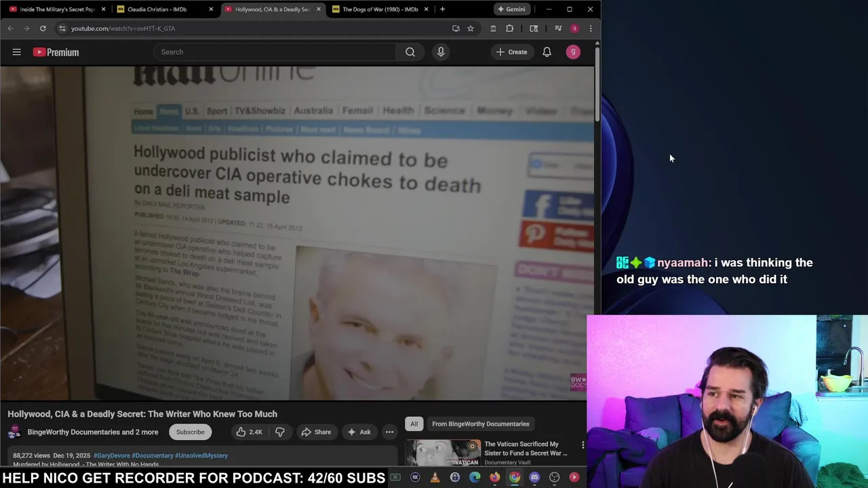Screen dimensions: 868x488
Task: Open BingeWorthy Documentaries channel link
Action: pos(93,432)
